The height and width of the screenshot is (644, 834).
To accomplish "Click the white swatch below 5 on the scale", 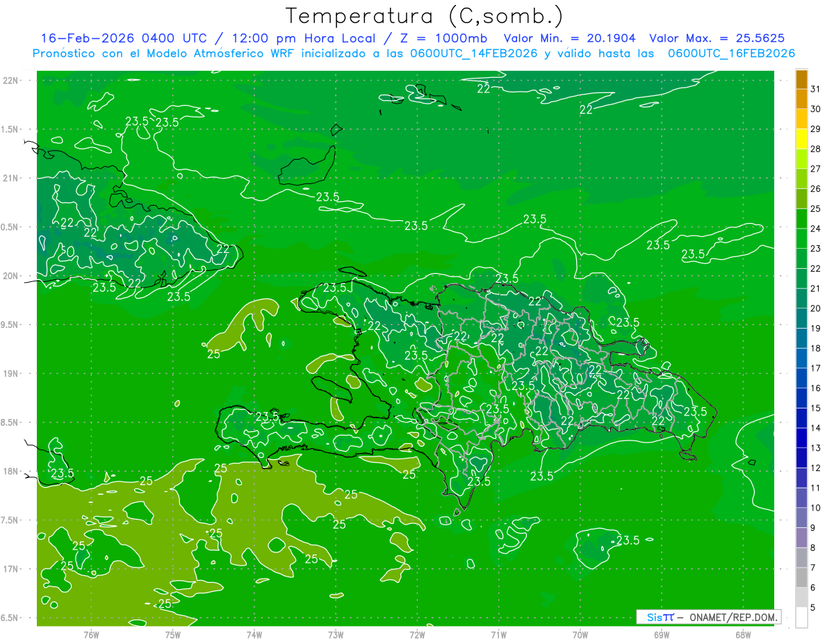I will (801, 618).
